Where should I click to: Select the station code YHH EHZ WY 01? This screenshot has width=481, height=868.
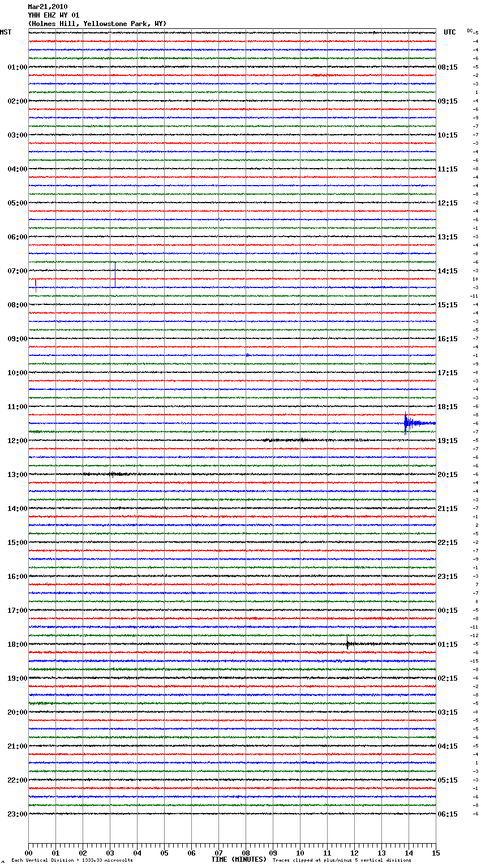click(54, 15)
